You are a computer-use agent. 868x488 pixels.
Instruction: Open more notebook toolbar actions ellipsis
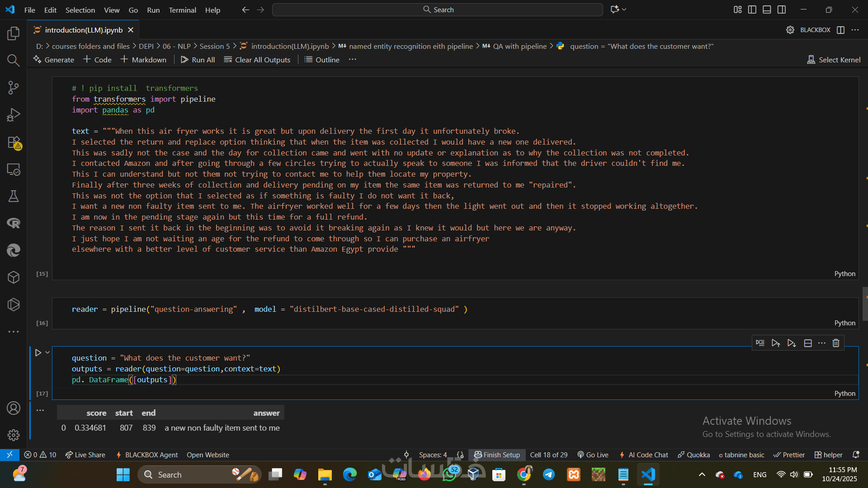click(x=353, y=60)
